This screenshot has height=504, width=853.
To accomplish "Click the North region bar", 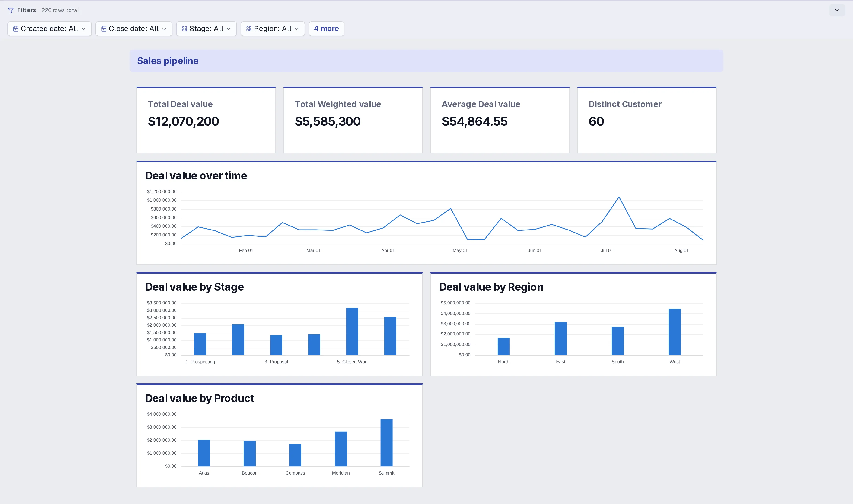I will pos(504,346).
